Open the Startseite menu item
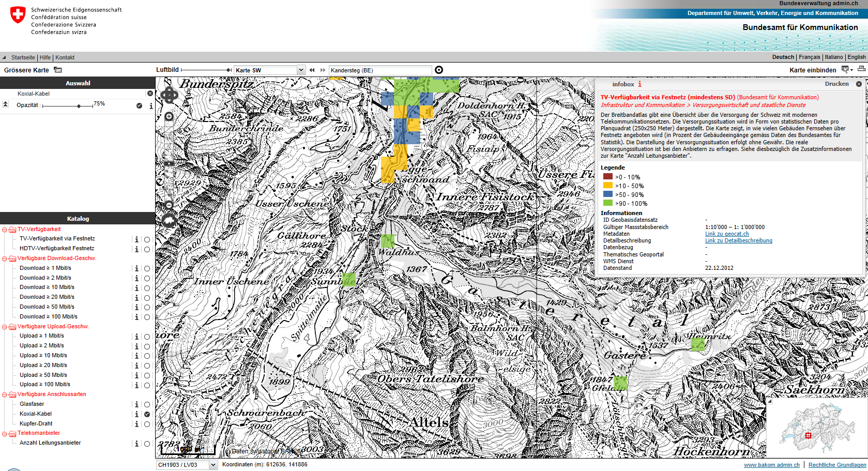 (x=23, y=57)
